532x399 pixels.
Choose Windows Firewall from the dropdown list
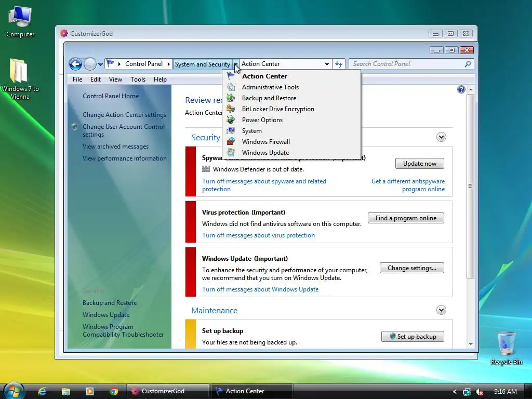coord(291,141)
